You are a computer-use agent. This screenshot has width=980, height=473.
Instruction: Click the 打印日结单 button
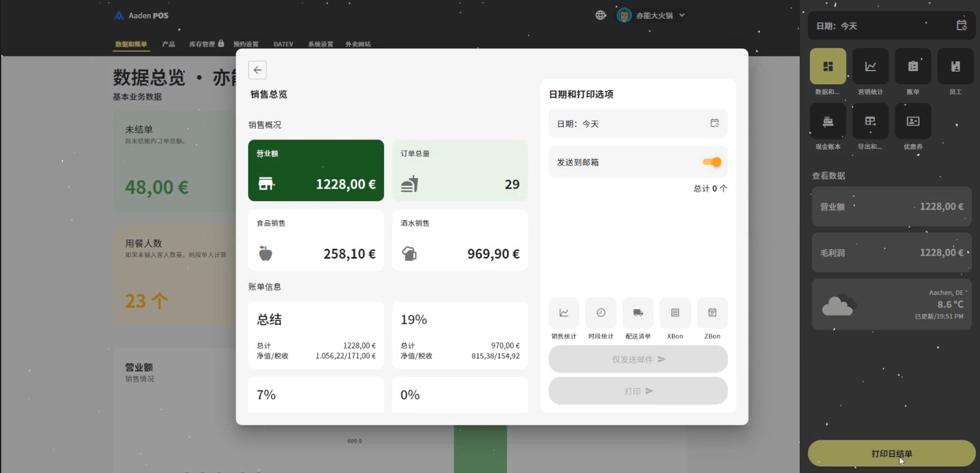coord(891,453)
